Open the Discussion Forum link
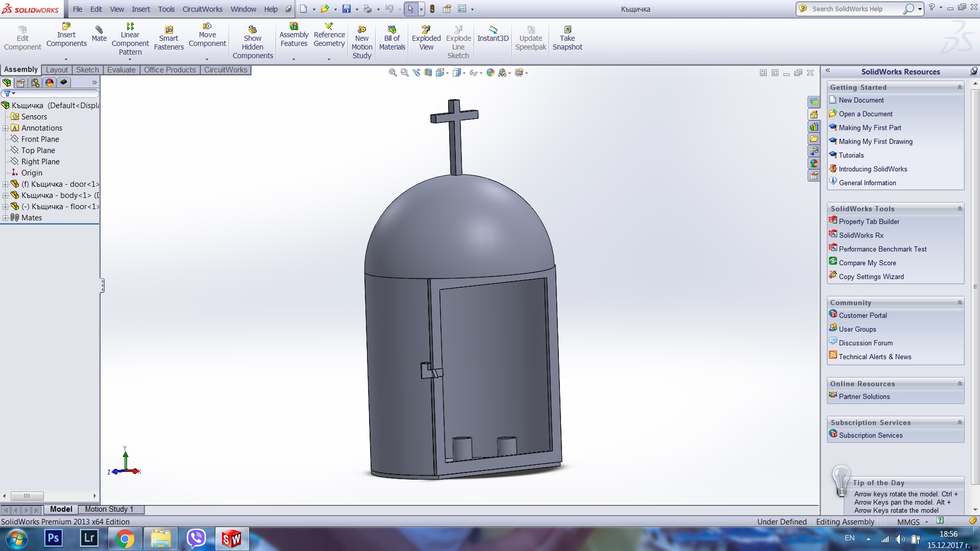The width and height of the screenshot is (980, 551). tap(866, 343)
